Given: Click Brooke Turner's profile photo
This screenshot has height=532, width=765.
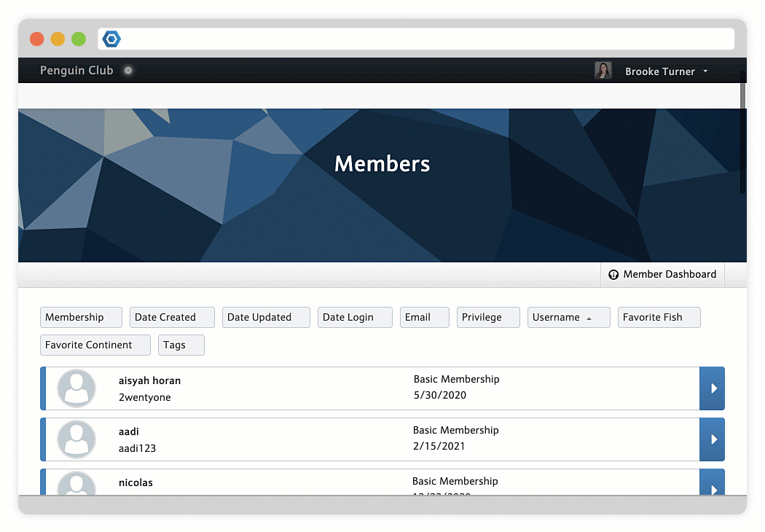Looking at the screenshot, I should click(x=603, y=71).
